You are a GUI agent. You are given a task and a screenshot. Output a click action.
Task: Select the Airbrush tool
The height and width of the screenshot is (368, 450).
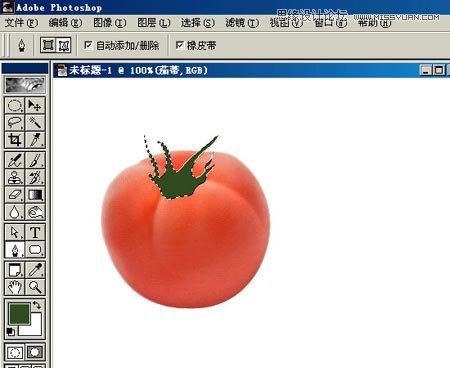coord(15,160)
